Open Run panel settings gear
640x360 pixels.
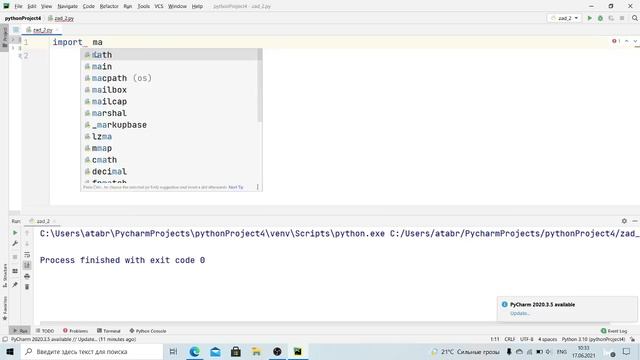tap(624, 221)
